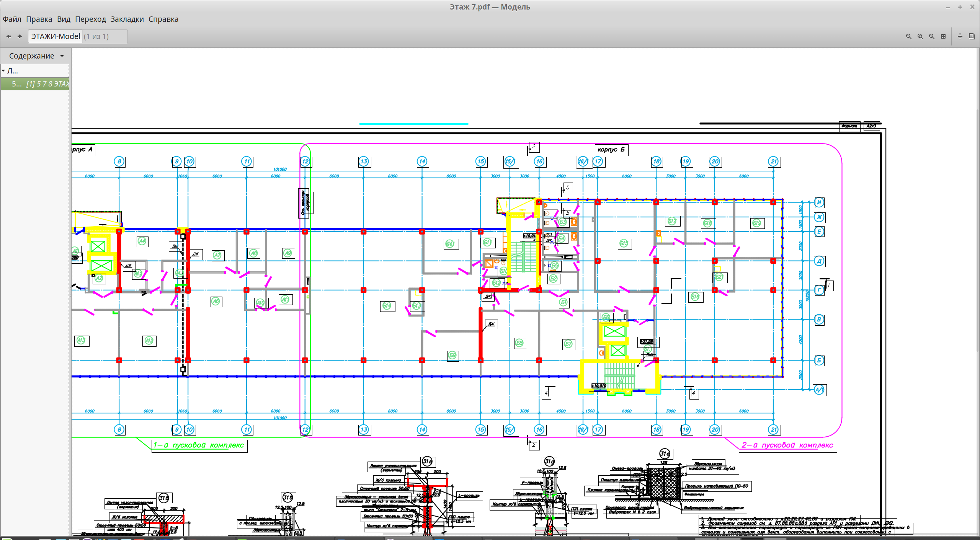Click the '1-й пусковой комплекс' green label
Screen dimensions: 980x540
click(x=199, y=445)
